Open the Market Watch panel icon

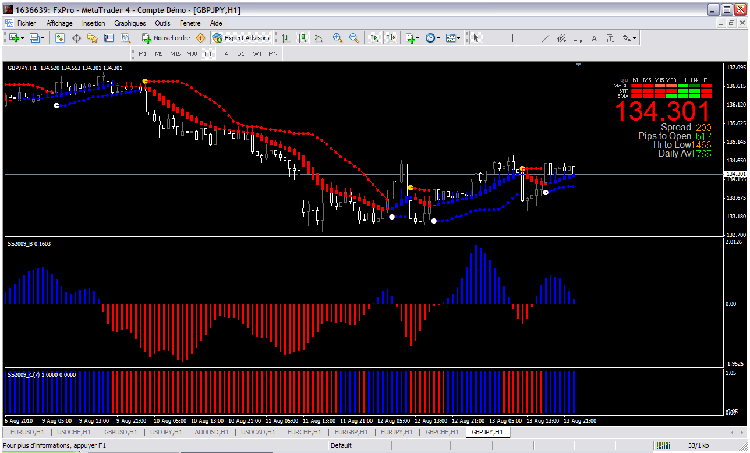click(60, 38)
